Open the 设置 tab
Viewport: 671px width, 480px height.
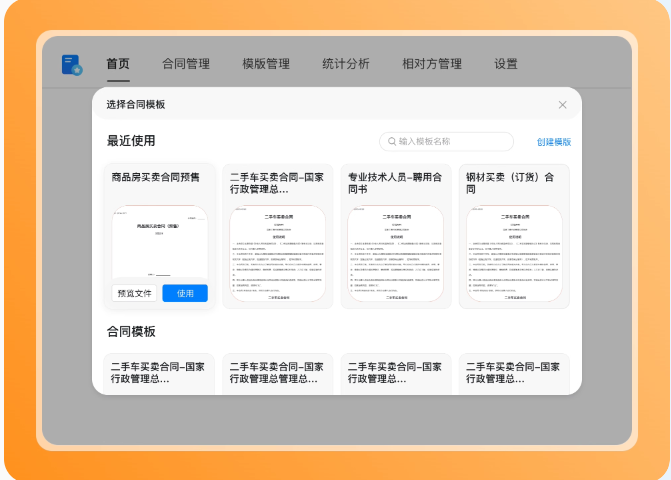(506, 64)
